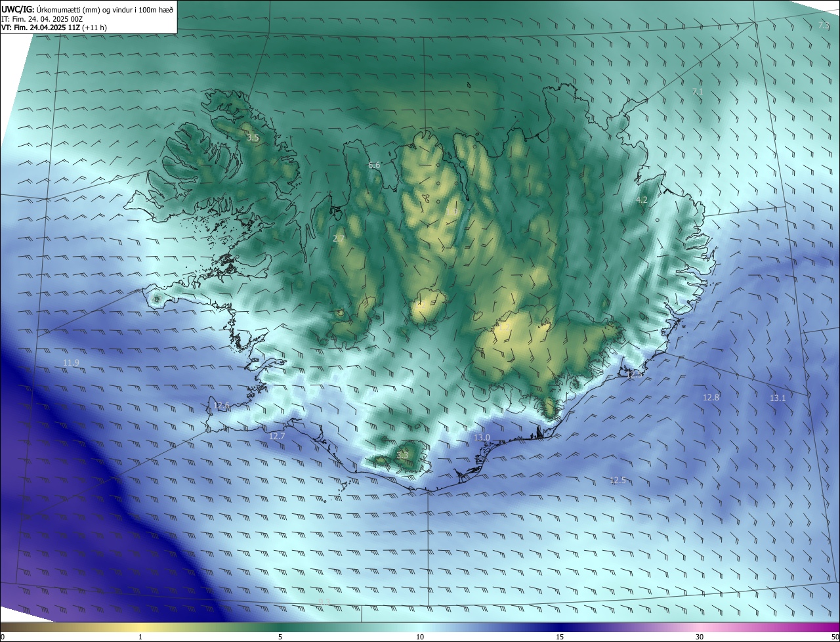Click the 13.1 value on the map
Image resolution: width=840 pixels, height=642 pixels.
778,398
